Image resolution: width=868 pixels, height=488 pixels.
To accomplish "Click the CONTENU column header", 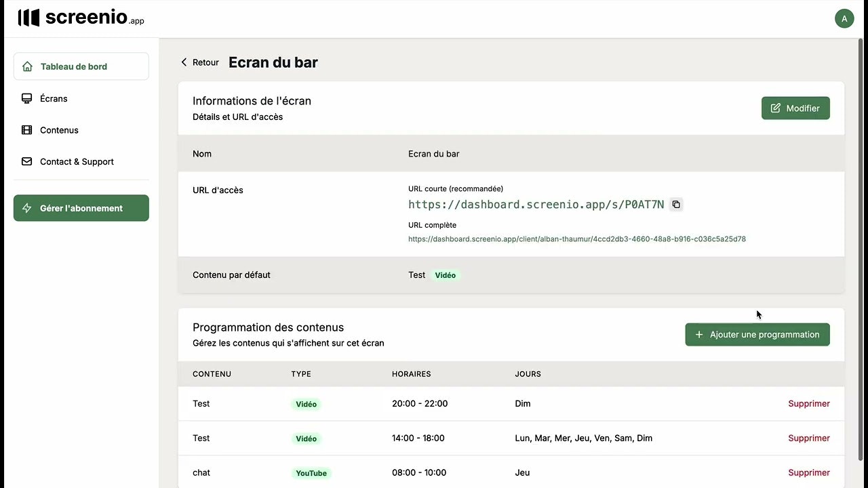I will coord(212,374).
